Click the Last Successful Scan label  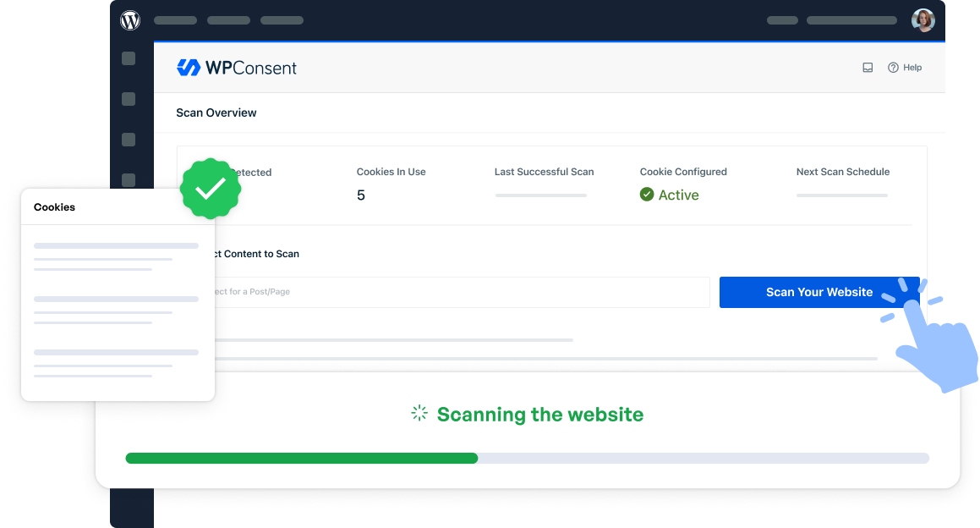(545, 172)
